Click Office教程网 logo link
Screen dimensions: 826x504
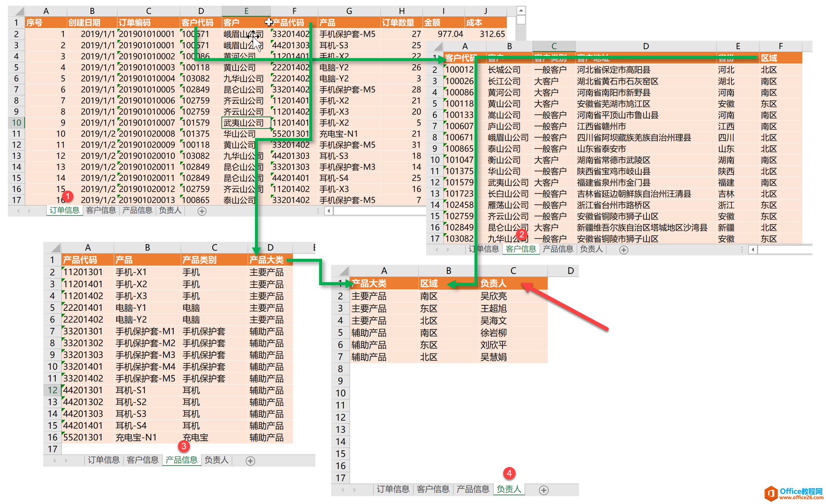(x=794, y=493)
